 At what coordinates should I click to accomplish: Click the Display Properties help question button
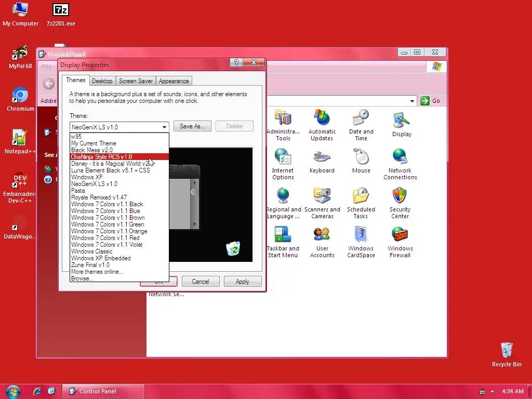point(236,62)
